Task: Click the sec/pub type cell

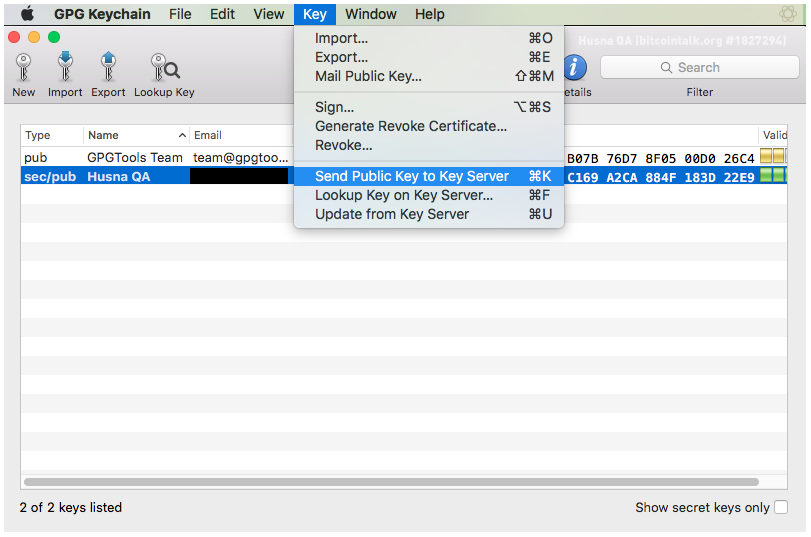Action: [50, 177]
